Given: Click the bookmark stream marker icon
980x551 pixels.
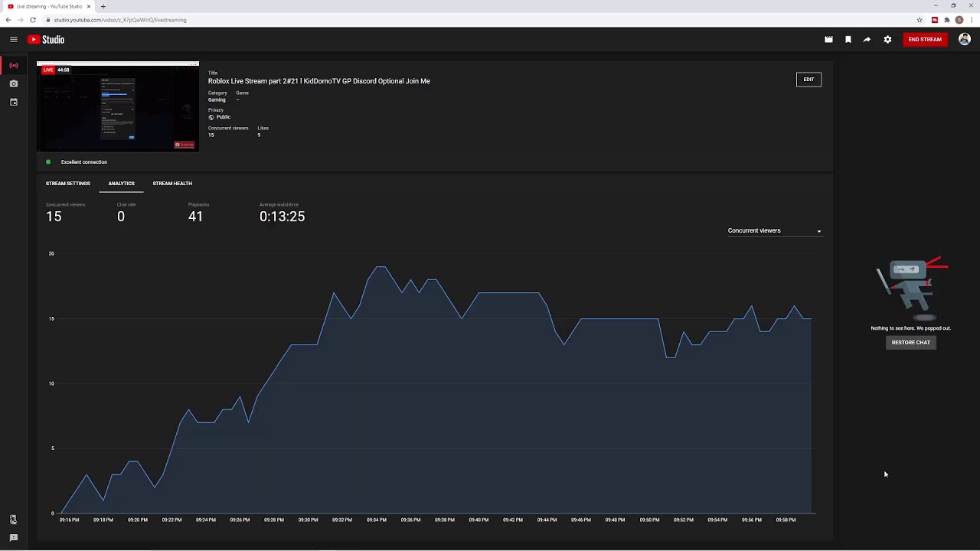Looking at the screenshot, I should tap(848, 40).
